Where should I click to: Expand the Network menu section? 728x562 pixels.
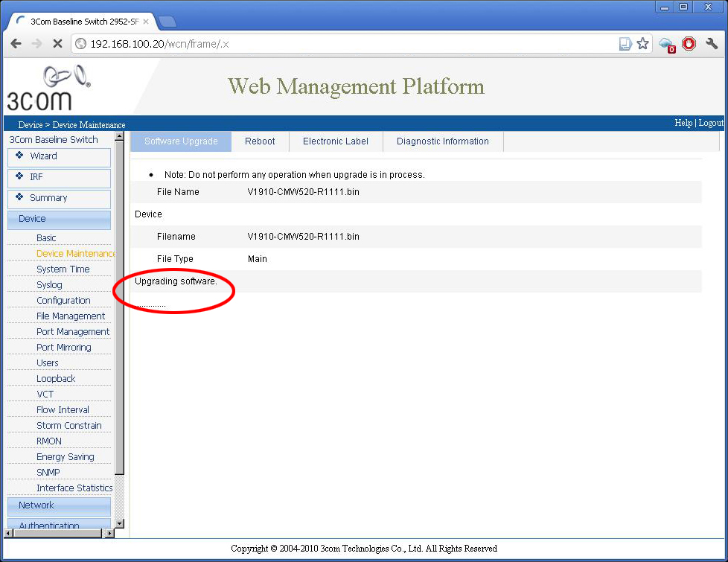coord(60,506)
